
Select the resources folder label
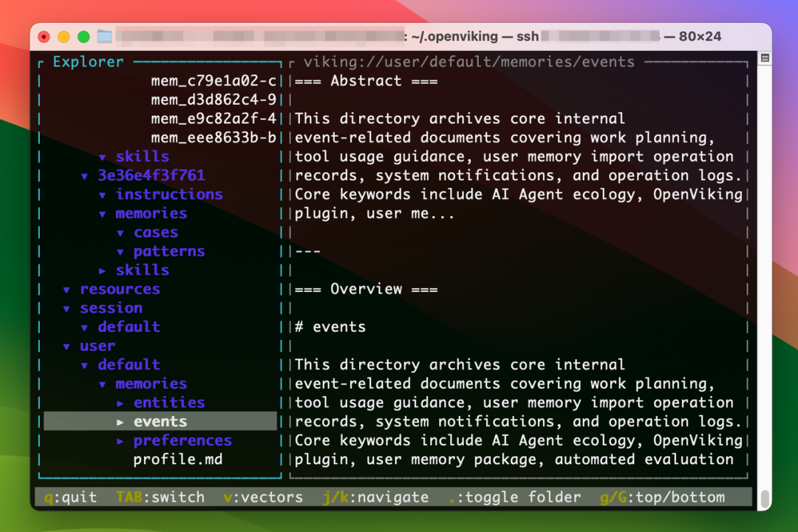point(120,289)
